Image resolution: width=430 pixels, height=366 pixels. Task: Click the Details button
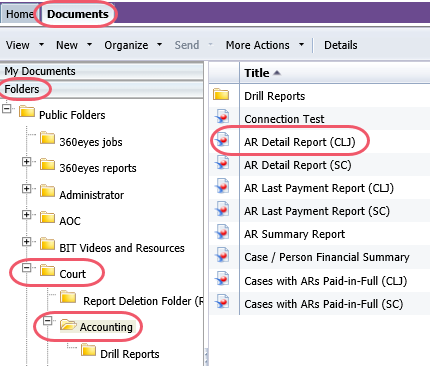point(341,45)
